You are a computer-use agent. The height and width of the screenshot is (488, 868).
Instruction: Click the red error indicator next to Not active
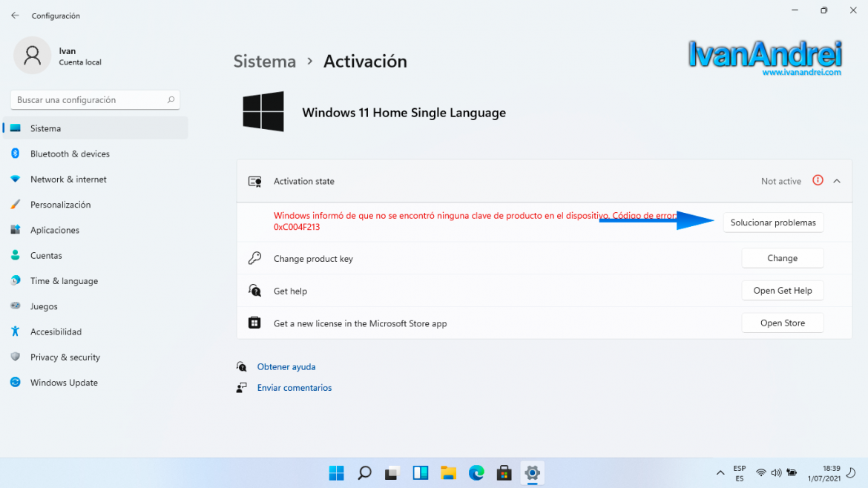[x=818, y=180]
